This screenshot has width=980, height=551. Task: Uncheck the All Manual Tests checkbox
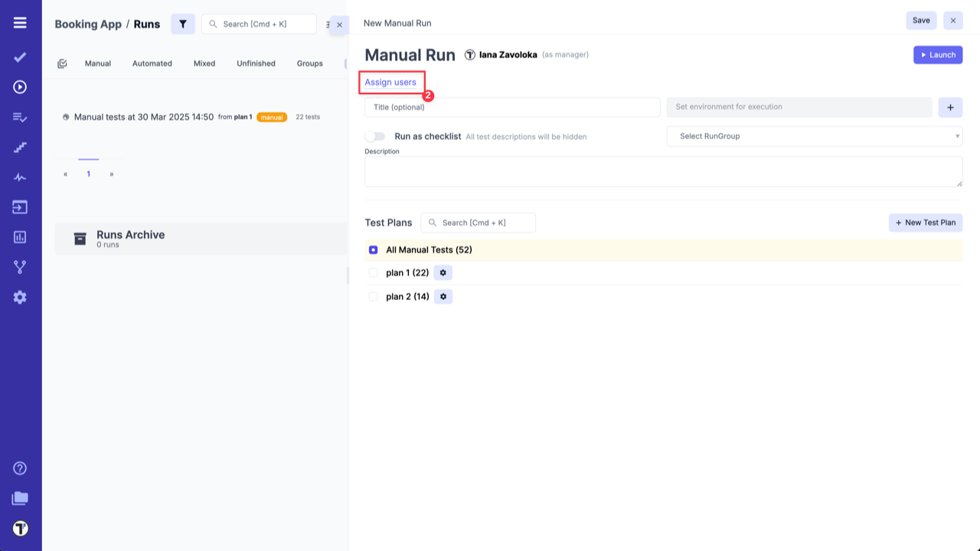[373, 249]
